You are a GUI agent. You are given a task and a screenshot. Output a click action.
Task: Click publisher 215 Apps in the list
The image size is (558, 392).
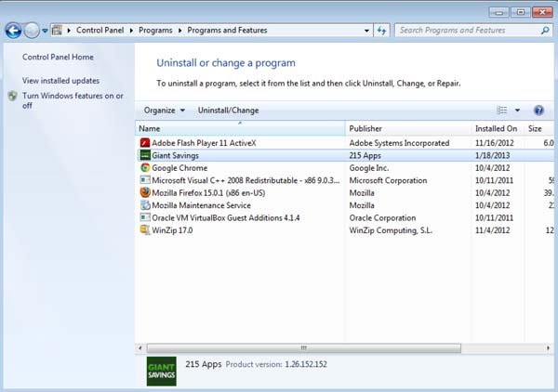click(x=365, y=156)
